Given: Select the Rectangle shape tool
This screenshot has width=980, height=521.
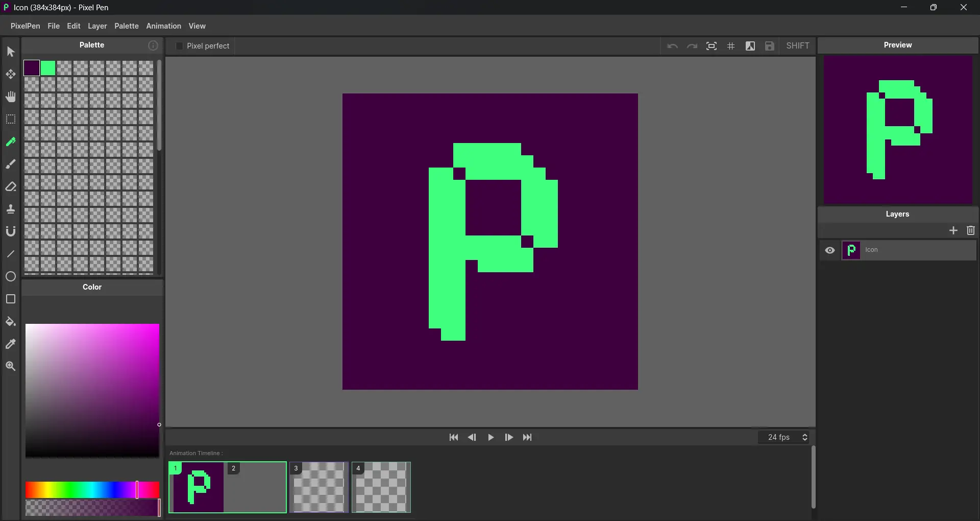Looking at the screenshot, I should click(x=11, y=299).
